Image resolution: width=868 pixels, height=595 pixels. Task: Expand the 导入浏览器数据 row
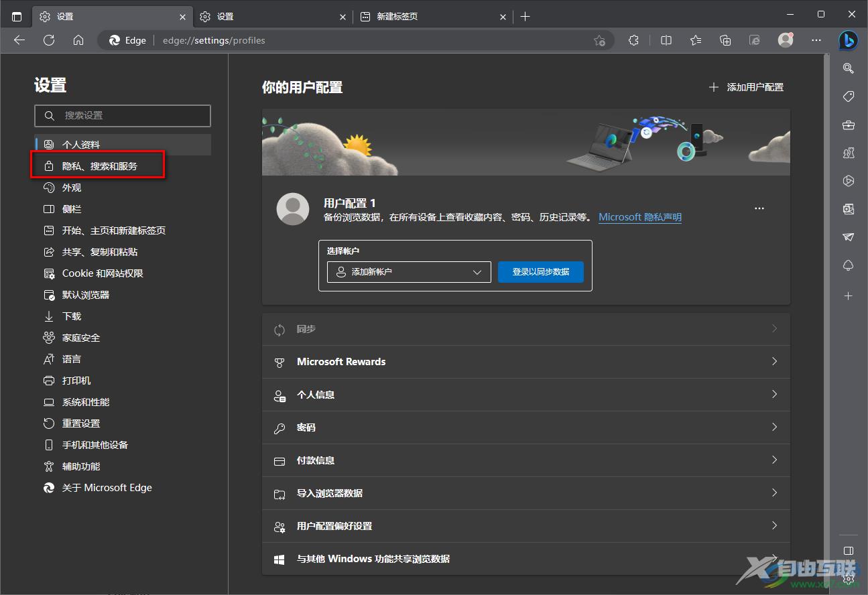click(526, 493)
